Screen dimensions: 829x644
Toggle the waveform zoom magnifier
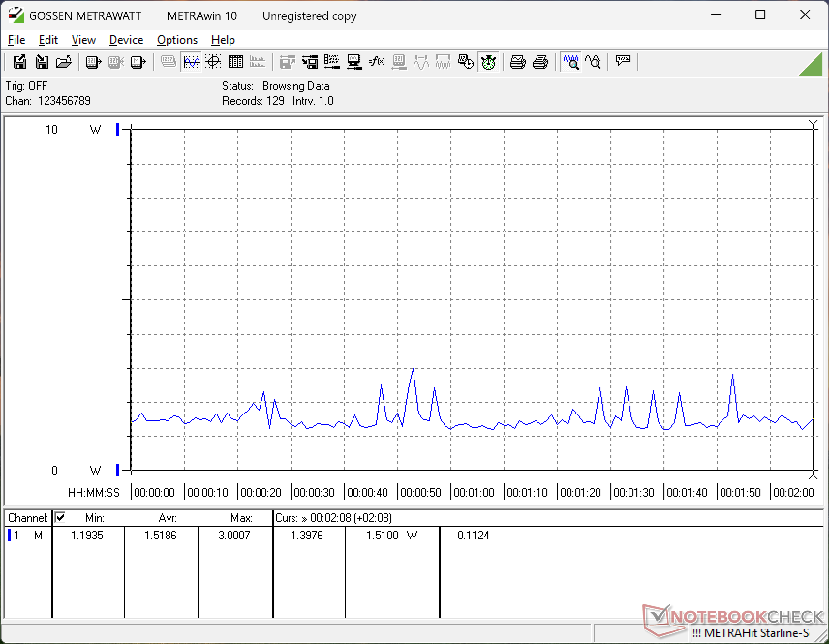pos(571,62)
